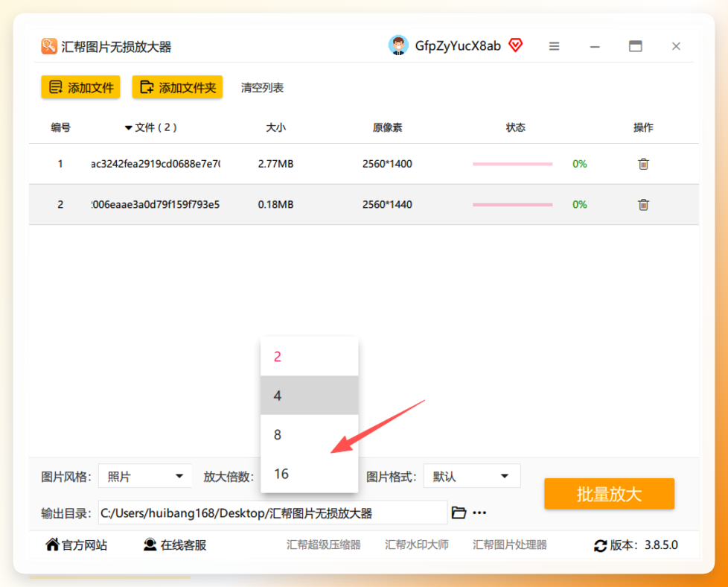
Task: Select magnification 8 option
Action: coord(309,434)
